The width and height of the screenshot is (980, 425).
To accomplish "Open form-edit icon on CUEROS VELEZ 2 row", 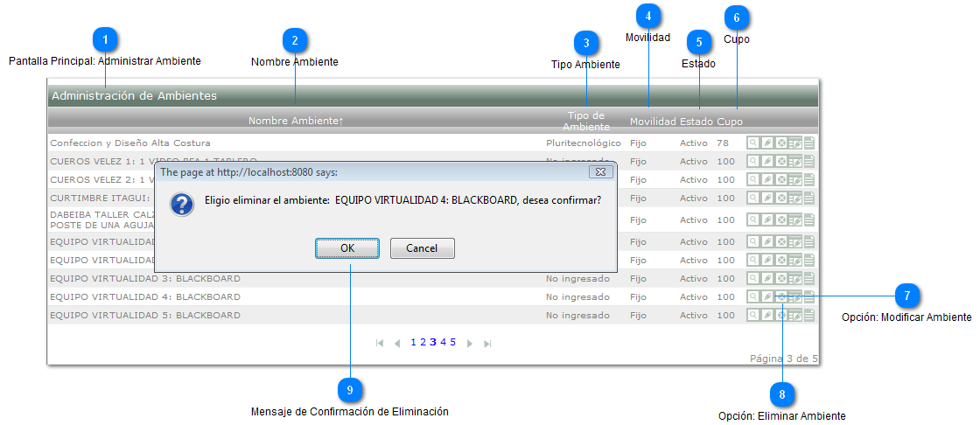I will click(795, 179).
